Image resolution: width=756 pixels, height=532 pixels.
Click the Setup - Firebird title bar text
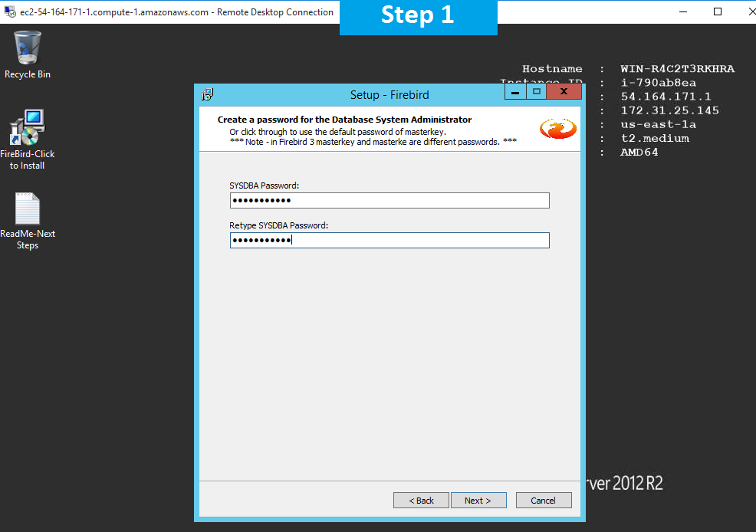click(x=390, y=95)
